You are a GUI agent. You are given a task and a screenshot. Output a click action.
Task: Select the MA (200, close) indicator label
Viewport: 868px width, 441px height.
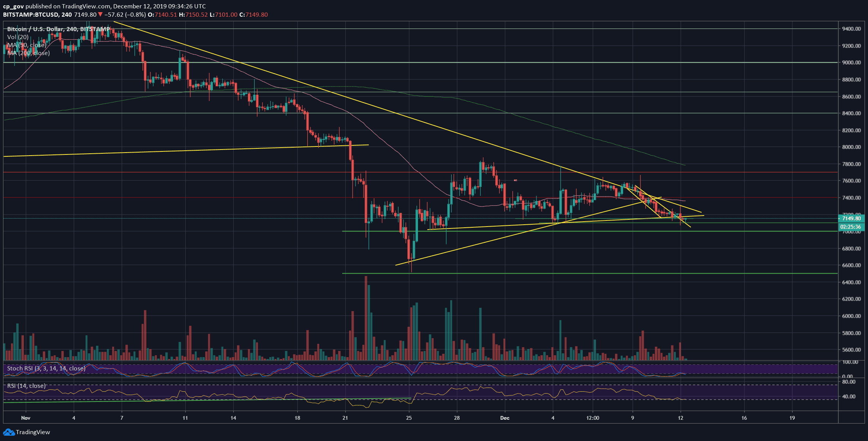click(28, 53)
